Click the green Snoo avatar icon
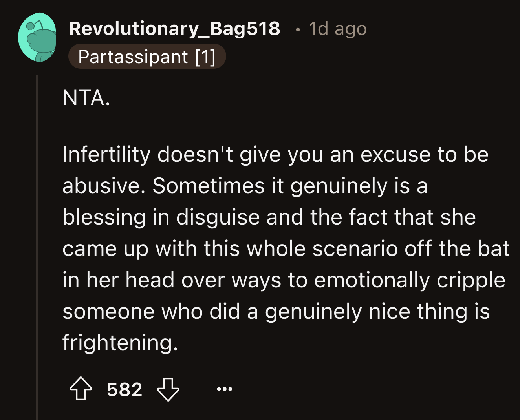 37,38
